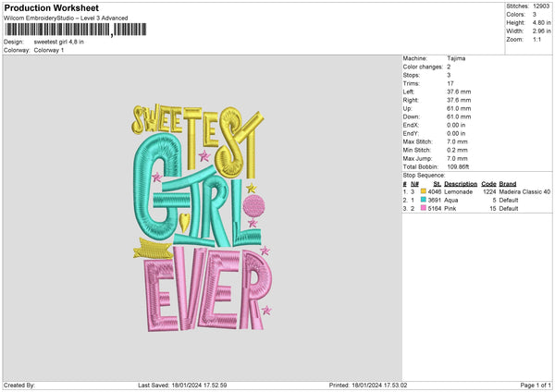This screenshot has width=555, height=392.
Task: Click the Pink color swatch
Action: 423,209
